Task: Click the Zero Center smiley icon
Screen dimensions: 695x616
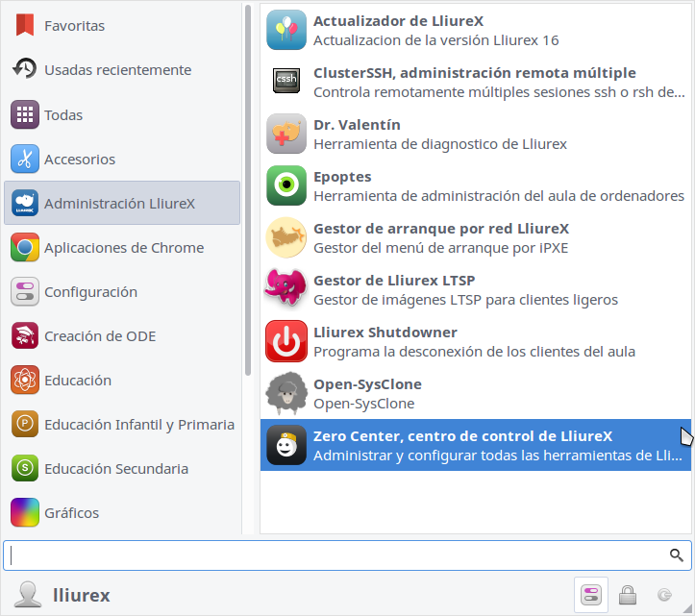Action: pos(286,445)
